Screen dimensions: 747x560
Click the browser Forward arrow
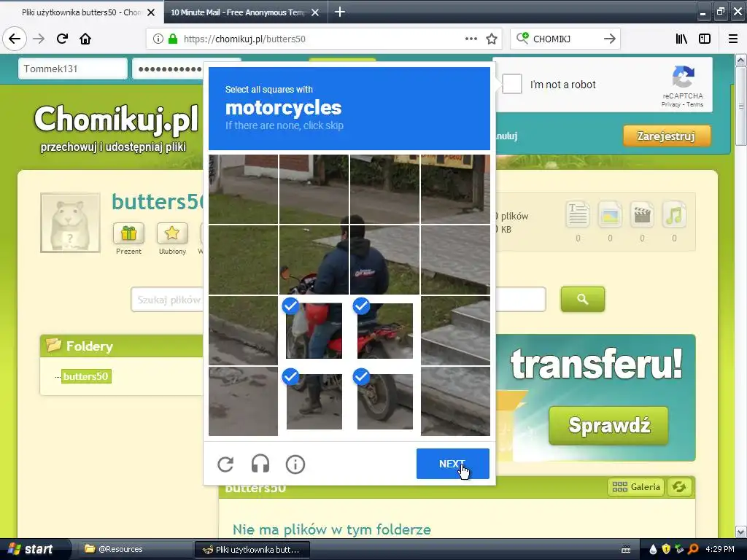coord(39,39)
